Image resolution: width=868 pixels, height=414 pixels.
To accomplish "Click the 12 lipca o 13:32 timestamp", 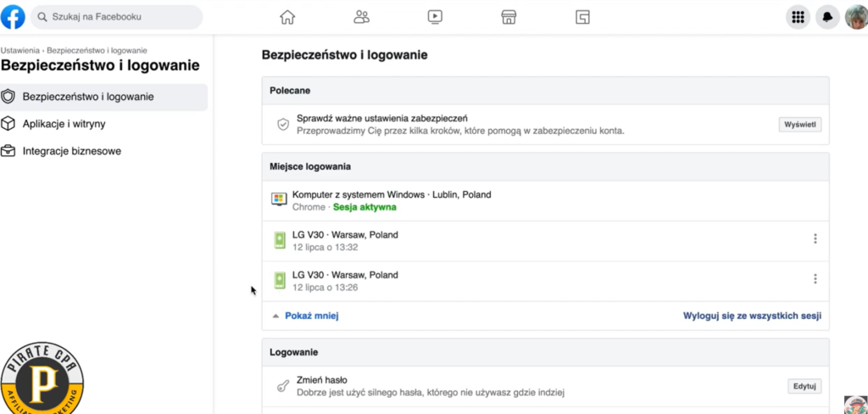I will pos(325,247).
